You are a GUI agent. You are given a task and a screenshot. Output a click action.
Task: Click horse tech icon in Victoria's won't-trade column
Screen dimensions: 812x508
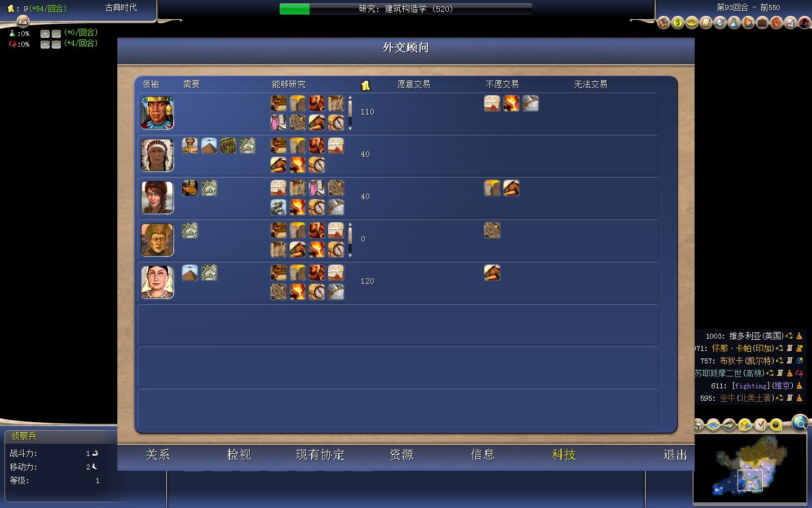pos(492,273)
